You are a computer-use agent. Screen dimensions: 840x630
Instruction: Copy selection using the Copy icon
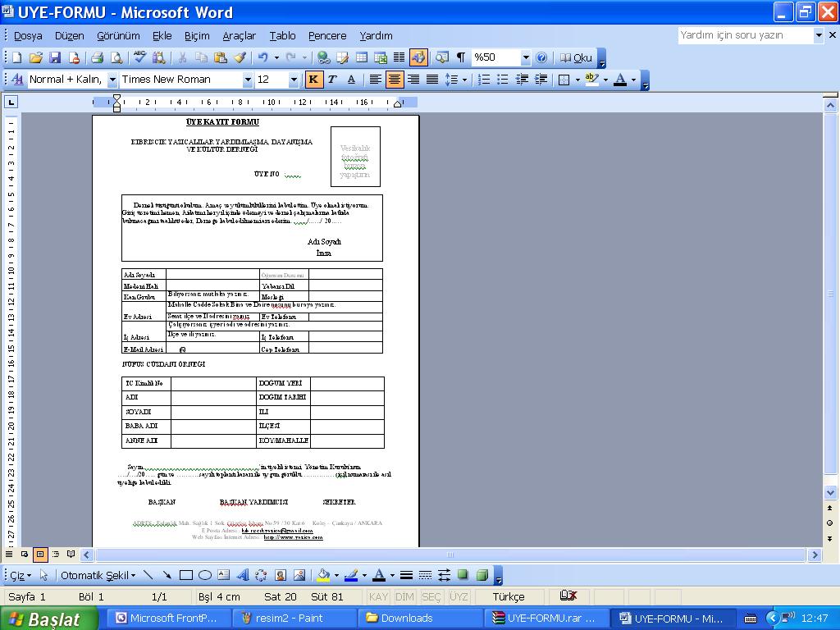[202, 57]
